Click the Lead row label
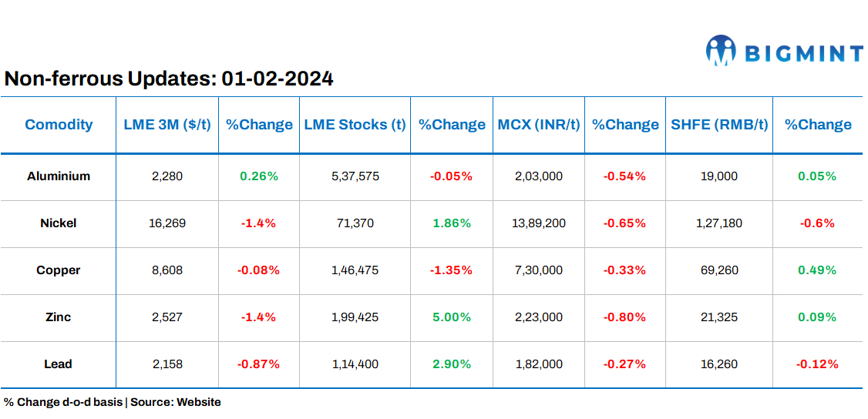The height and width of the screenshot is (419, 868). (59, 364)
